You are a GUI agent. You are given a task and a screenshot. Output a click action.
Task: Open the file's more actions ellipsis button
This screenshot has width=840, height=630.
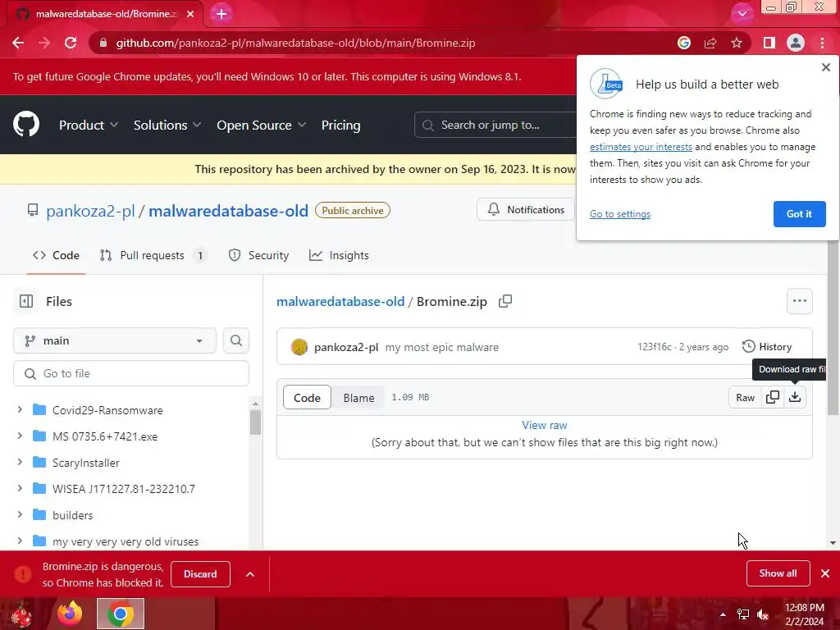point(799,301)
